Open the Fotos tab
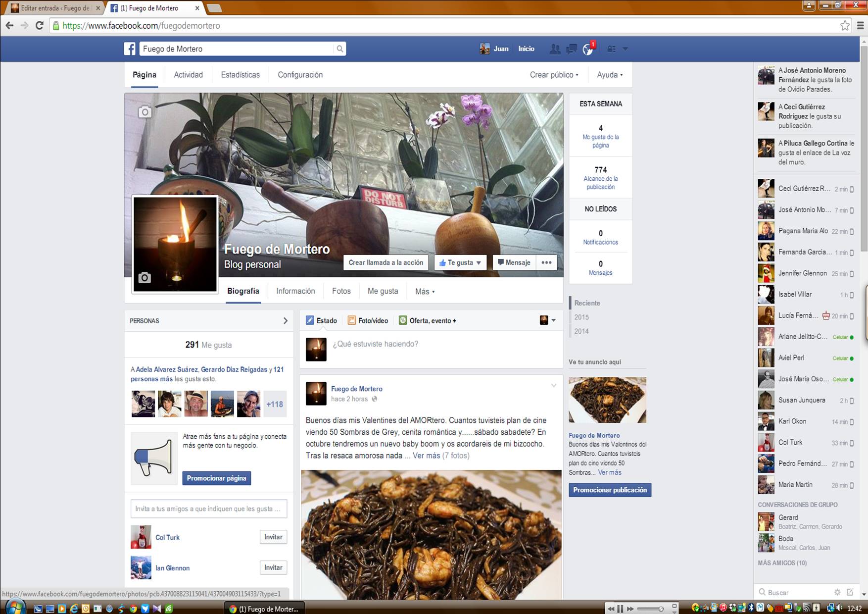Screen dimensions: 868x614 click(341, 291)
